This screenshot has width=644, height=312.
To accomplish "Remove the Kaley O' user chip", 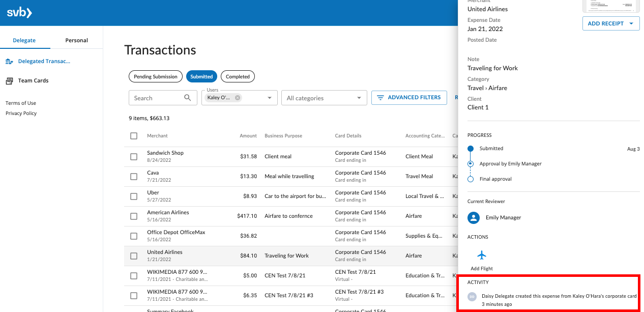I will pos(238,98).
